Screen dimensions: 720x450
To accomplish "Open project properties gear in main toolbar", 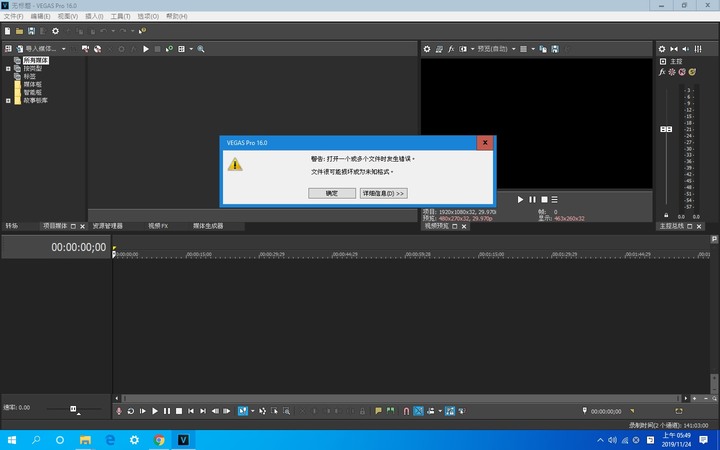I will 56,31.
